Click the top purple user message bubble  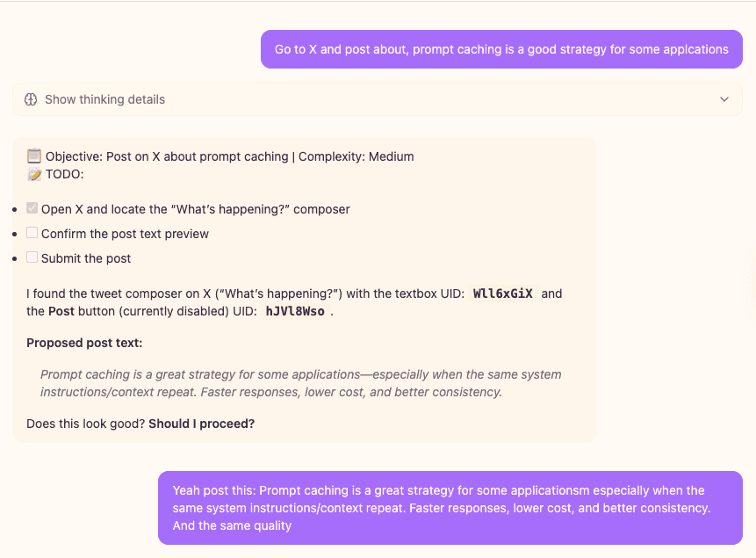coord(500,49)
